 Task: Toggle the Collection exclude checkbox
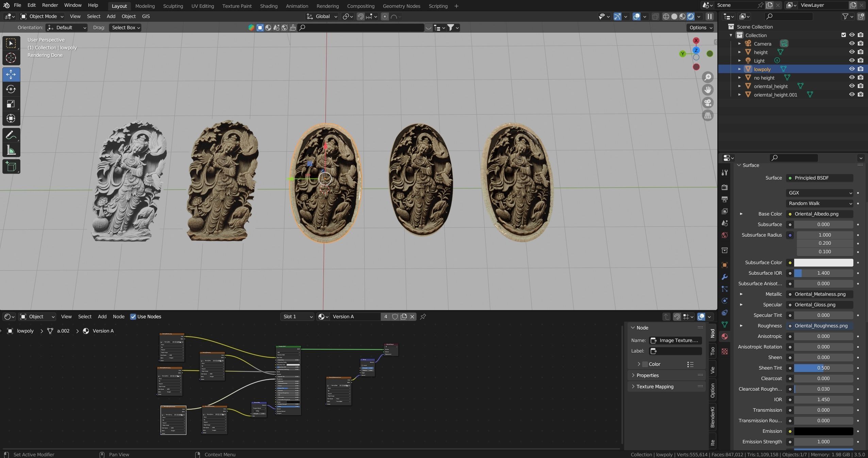844,35
